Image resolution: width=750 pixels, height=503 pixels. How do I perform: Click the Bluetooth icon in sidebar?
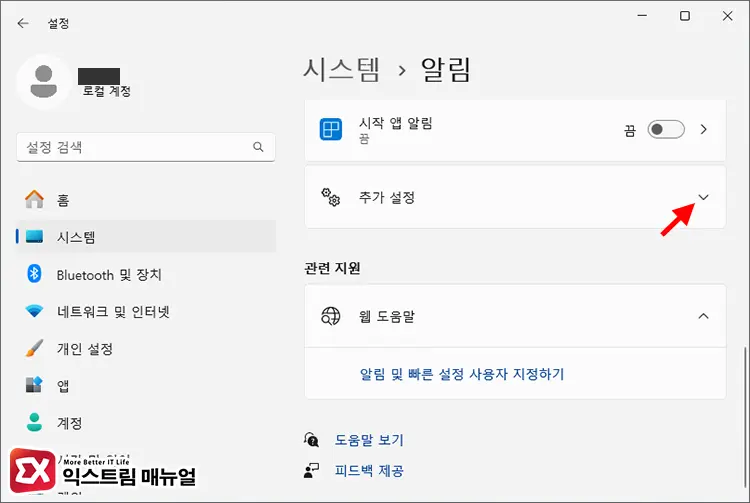(34, 274)
